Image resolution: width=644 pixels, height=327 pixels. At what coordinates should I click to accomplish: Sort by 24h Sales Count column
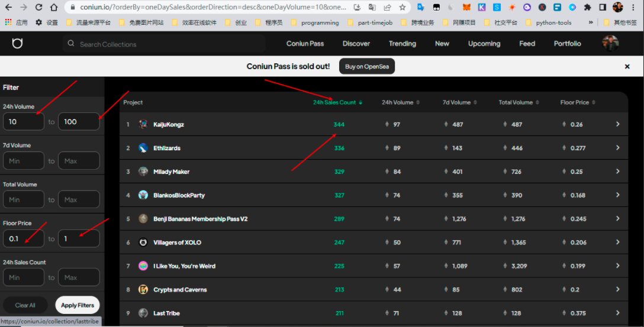click(337, 102)
